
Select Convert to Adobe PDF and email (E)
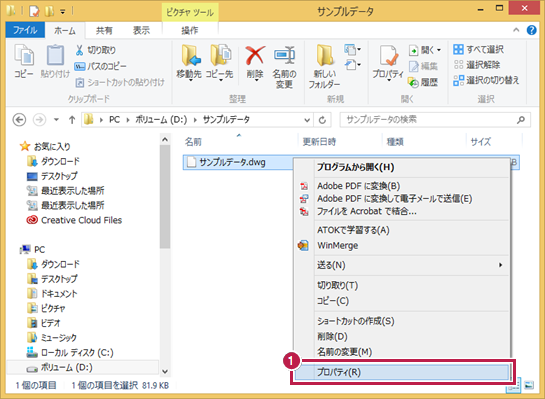(x=402, y=199)
